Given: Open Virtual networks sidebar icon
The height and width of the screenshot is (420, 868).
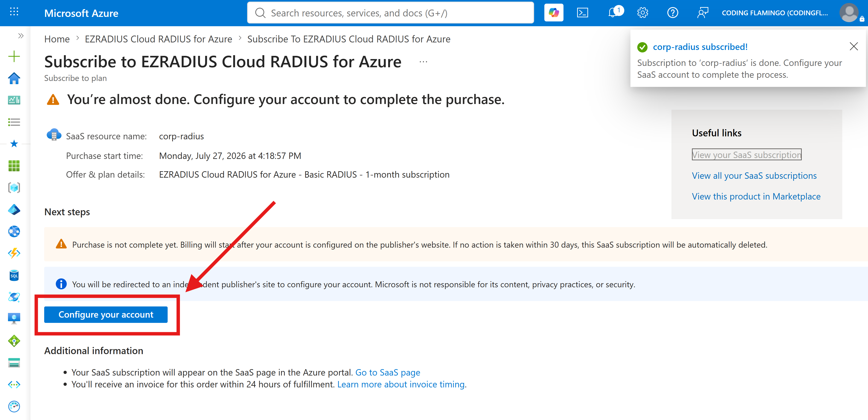Looking at the screenshot, I should [x=14, y=385].
